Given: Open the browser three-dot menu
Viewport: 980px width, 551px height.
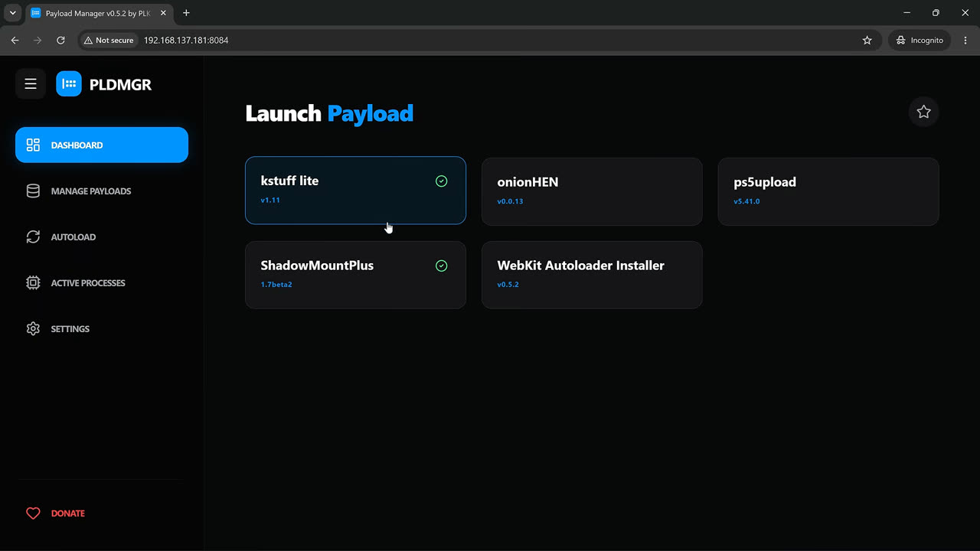Looking at the screenshot, I should [966, 40].
